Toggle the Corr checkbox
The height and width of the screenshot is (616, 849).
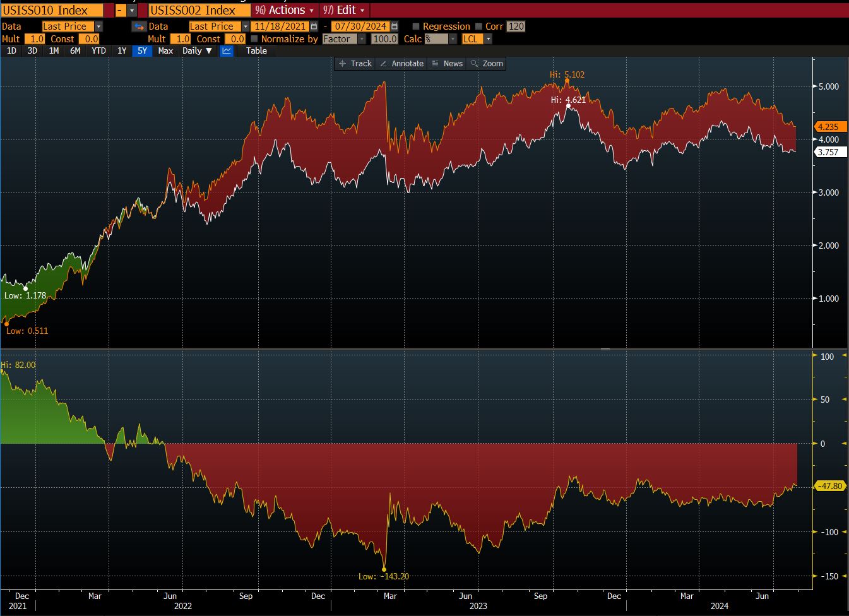478,27
